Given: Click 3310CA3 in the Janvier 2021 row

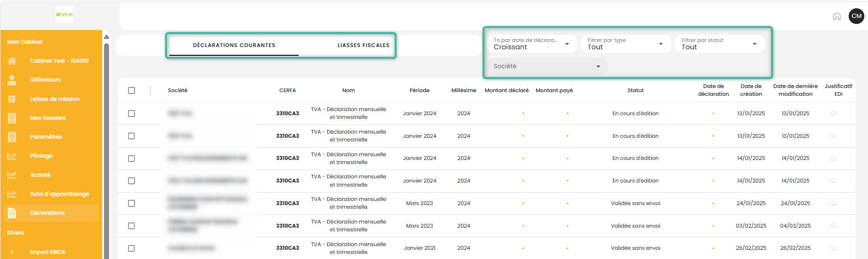Looking at the screenshot, I should pos(288,248).
